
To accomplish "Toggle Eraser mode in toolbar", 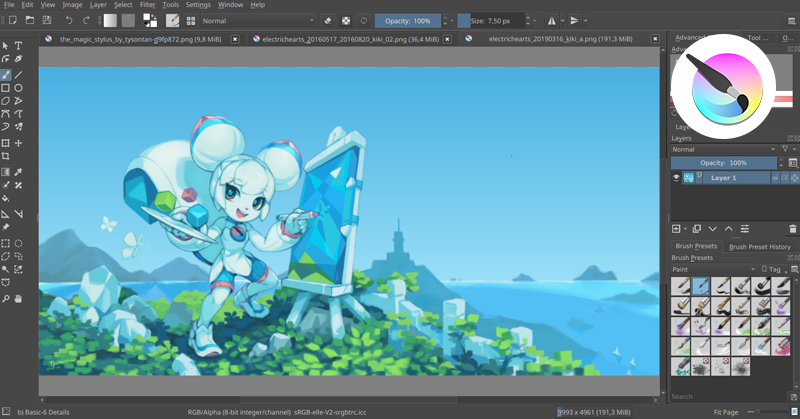I will (x=328, y=21).
